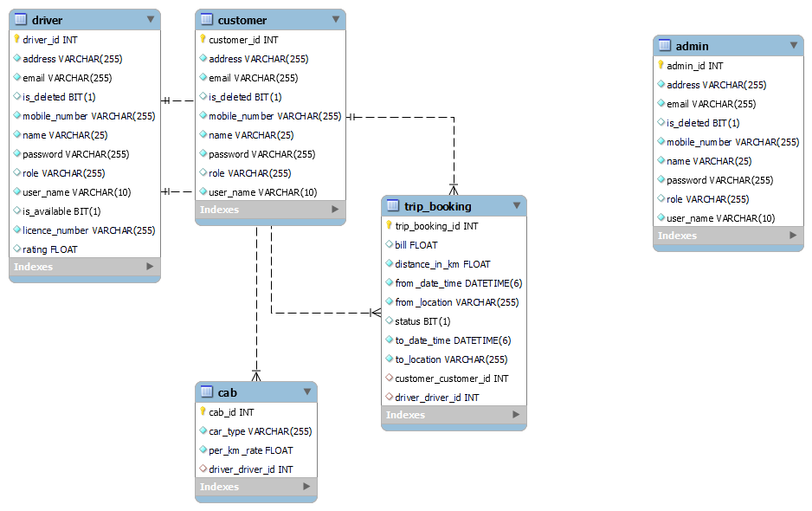Image resolution: width=812 pixels, height=511 pixels.
Task: Click the key icon beside admin_id
Action: [659, 65]
